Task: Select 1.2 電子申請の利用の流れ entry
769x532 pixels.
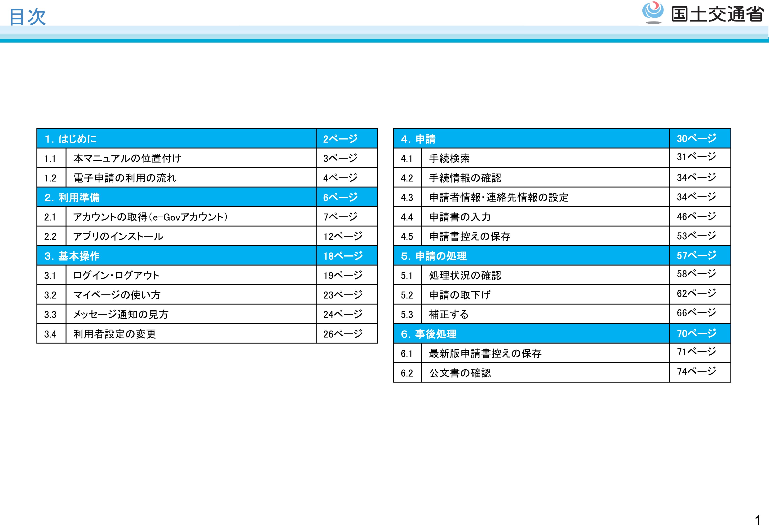Action: pos(125,178)
